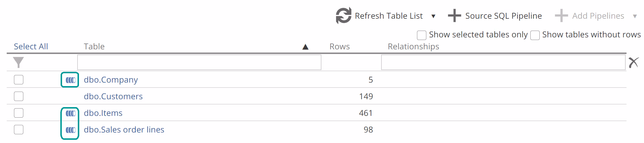Click the filter funnel icon
Screen dimensions: 644x143
[18, 62]
